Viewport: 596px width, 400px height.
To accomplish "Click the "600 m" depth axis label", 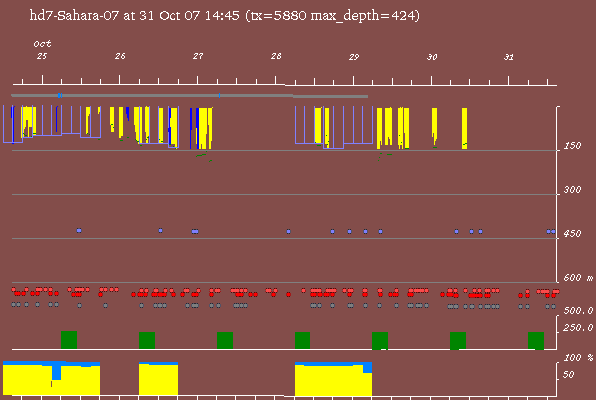I will 578,278.
